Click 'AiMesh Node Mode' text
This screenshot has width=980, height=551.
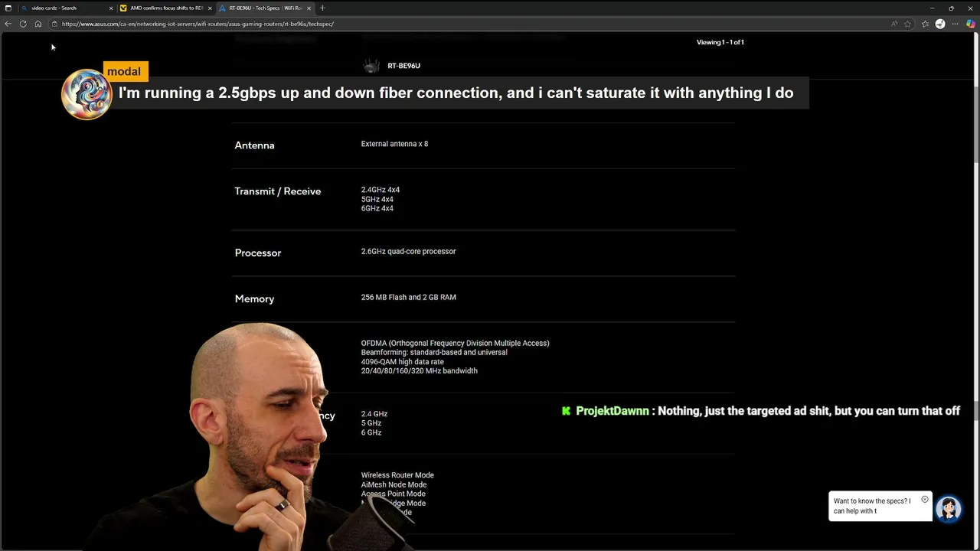click(x=394, y=484)
